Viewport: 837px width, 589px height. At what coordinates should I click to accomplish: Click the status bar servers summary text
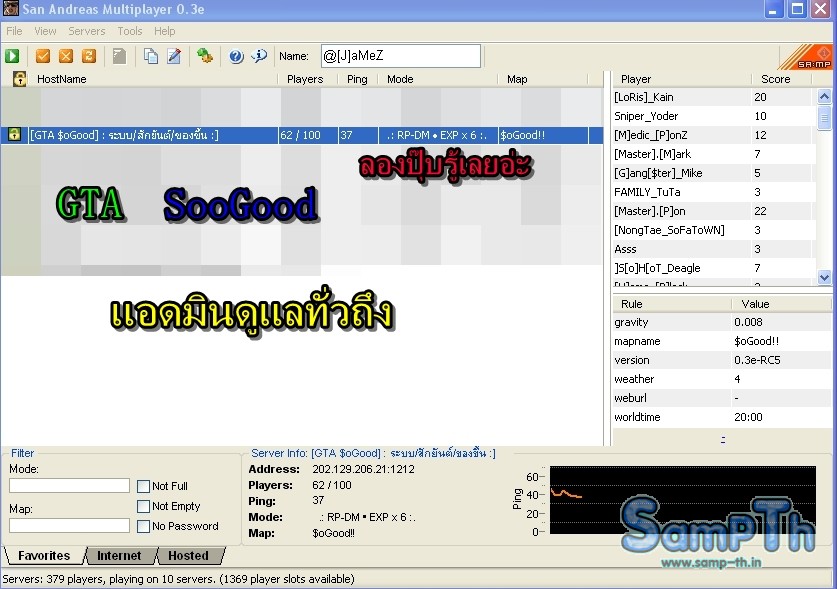[x=178, y=579]
